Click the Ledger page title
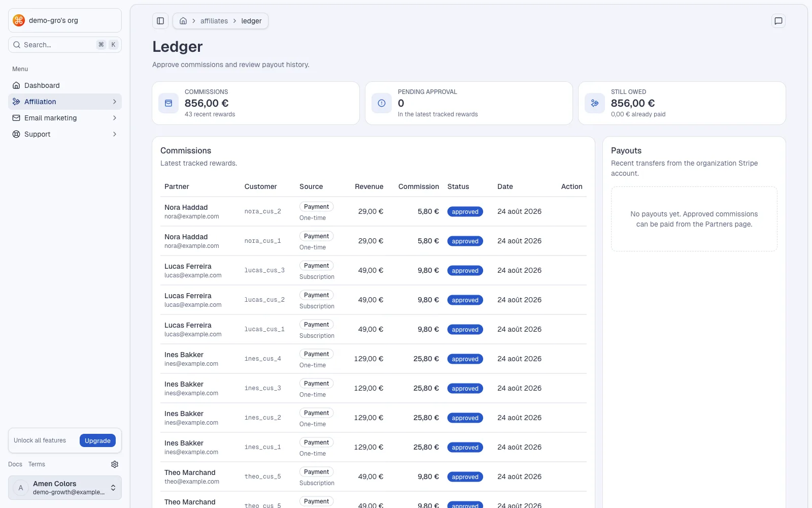This screenshot has height=508, width=812. click(178, 47)
